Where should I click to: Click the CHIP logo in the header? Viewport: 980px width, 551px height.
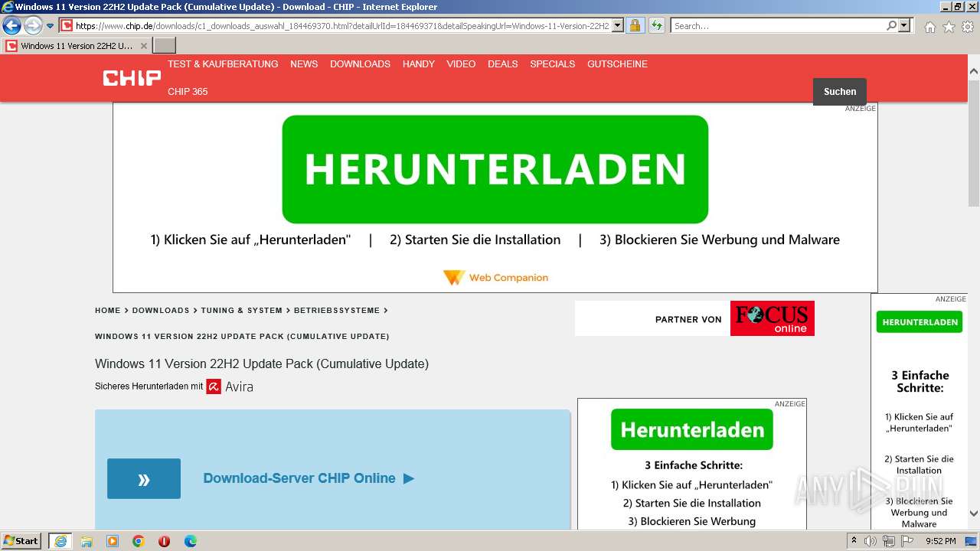tap(132, 77)
